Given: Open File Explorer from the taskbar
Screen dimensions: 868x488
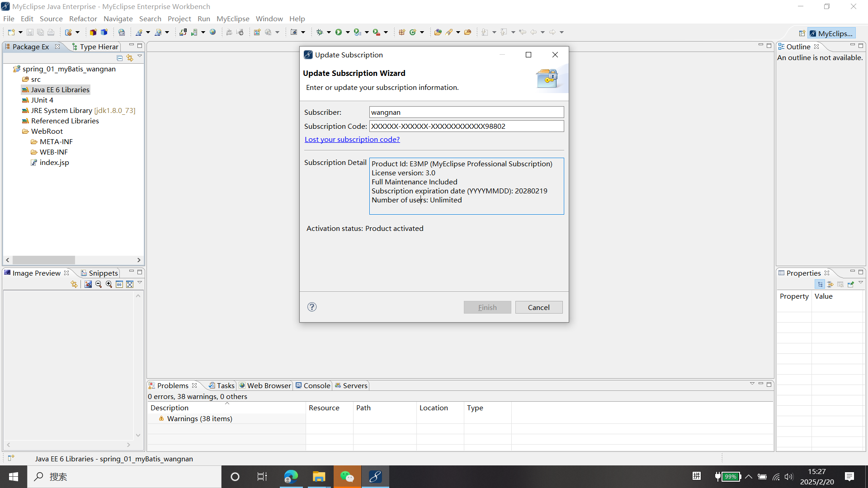Looking at the screenshot, I should (319, 477).
